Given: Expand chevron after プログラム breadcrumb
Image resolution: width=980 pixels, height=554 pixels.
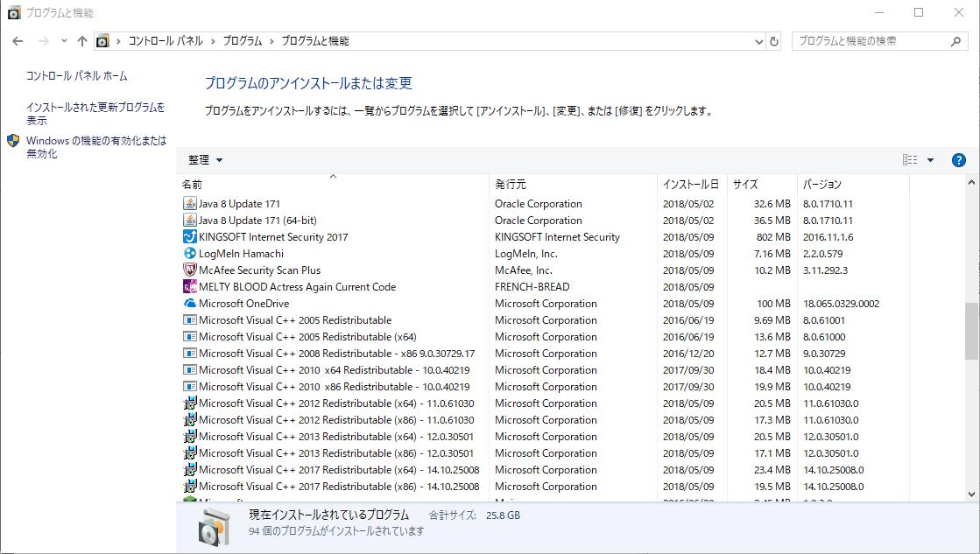Looking at the screenshot, I should (271, 41).
